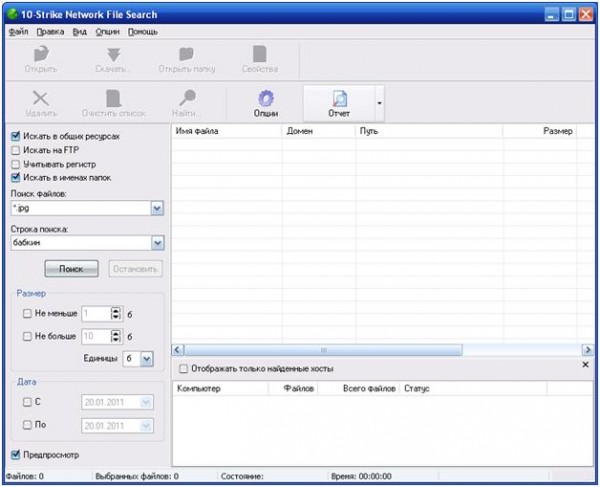Sort by Файлов column header
600x487 pixels.
click(293, 389)
